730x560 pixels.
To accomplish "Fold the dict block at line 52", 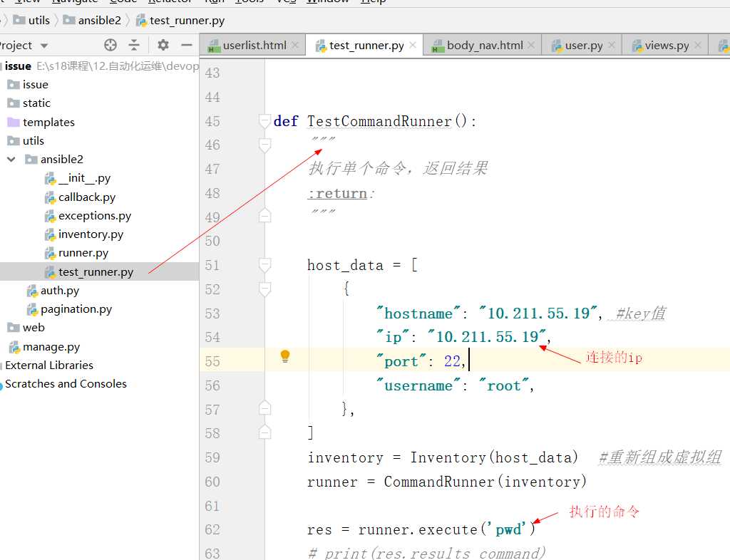I will coord(265,289).
